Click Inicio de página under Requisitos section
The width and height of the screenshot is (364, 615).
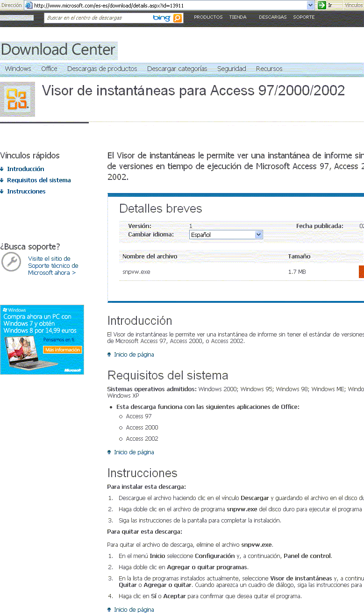(x=134, y=452)
